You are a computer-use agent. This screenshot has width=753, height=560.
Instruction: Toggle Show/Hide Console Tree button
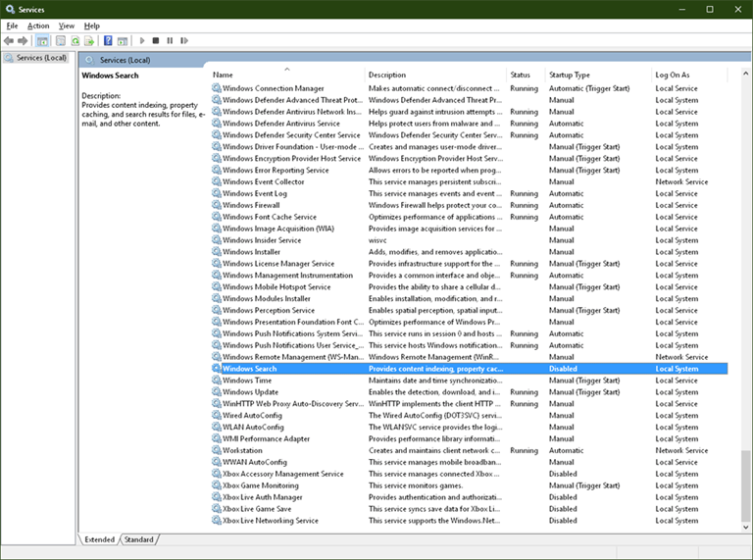(42, 41)
